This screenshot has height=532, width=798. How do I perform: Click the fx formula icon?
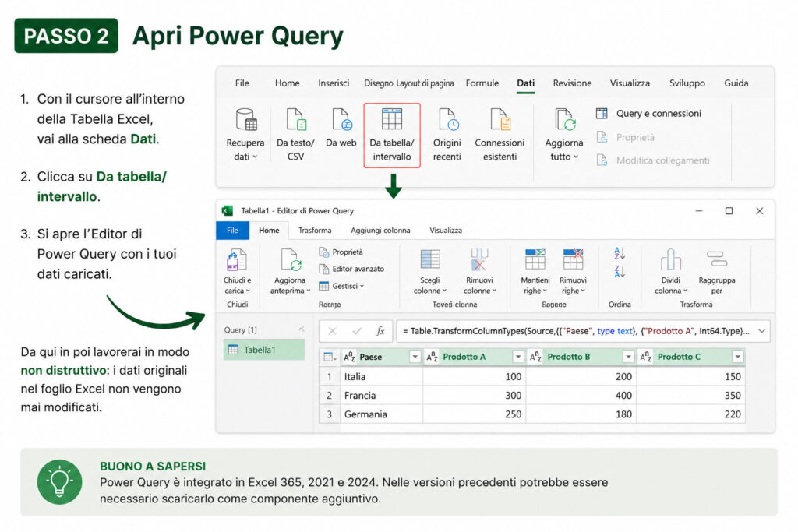point(380,331)
